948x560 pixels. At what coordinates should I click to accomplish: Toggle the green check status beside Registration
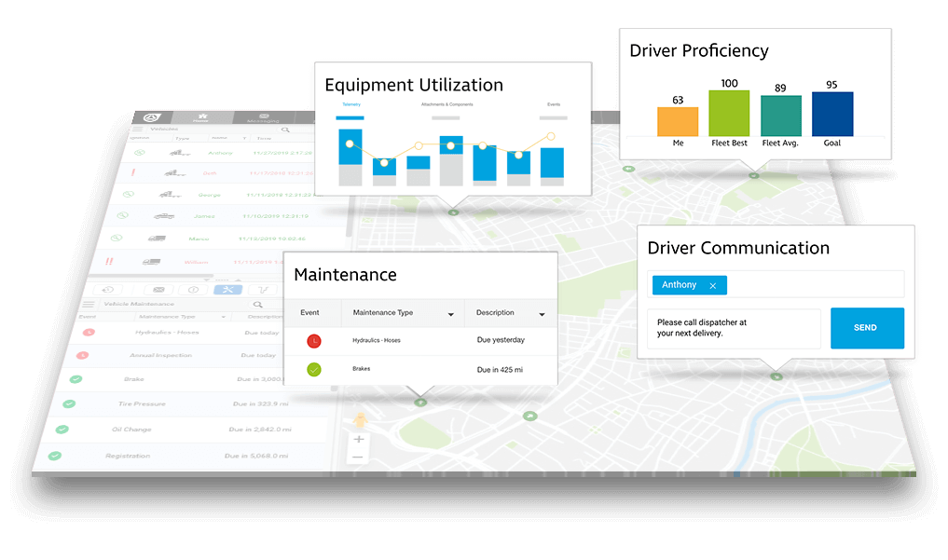click(x=54, y=456)
